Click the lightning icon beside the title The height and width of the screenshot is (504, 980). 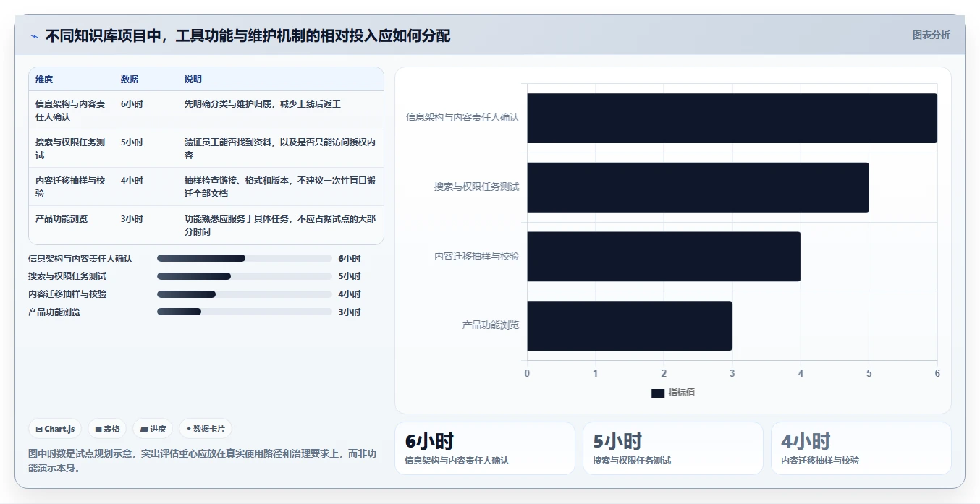(x=34, y=36)
